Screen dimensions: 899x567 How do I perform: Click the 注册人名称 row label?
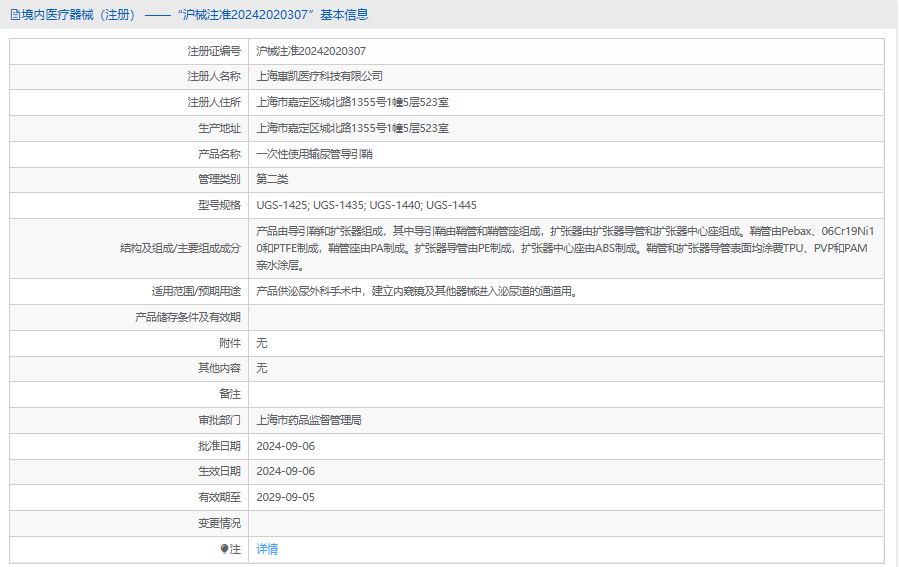(214, 76)
